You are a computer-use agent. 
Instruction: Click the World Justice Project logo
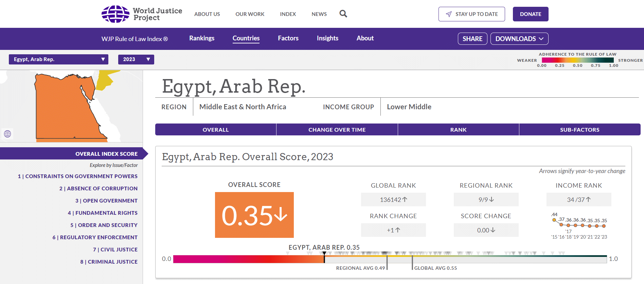pyautogui.click(x=142, y=14)
